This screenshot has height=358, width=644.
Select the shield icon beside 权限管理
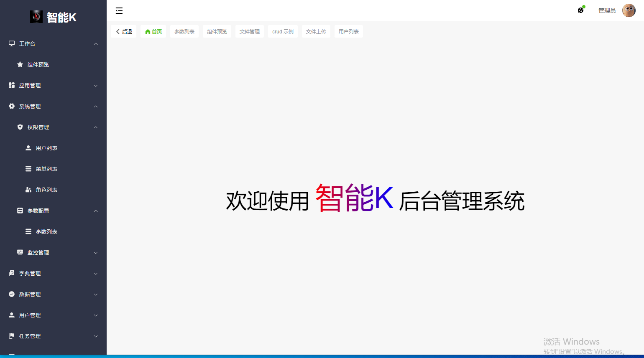20,127
